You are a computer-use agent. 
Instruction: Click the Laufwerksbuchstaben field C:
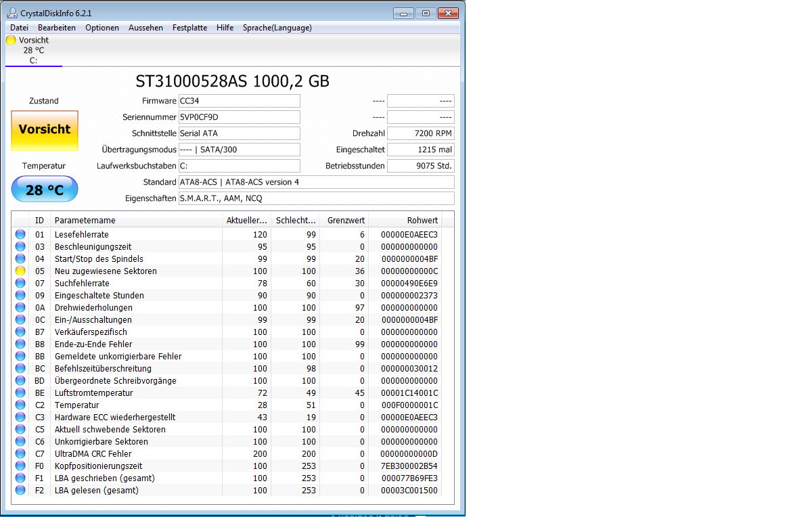[x=239, y=166]
